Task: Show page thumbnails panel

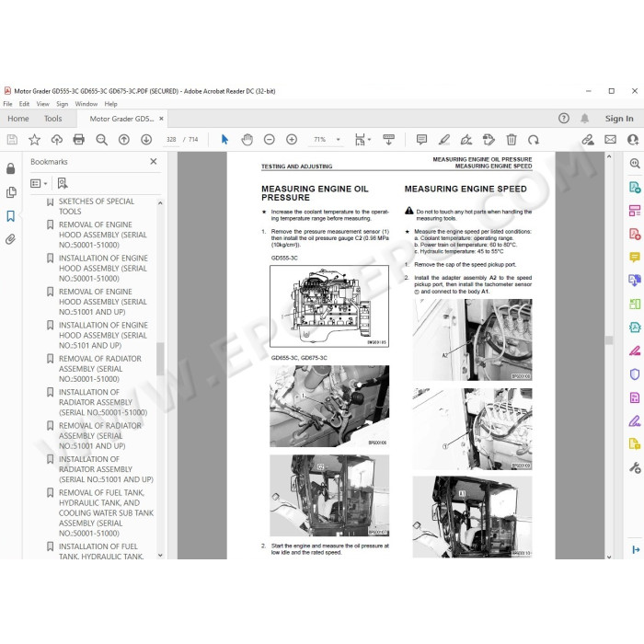Action: [x=11, y=192]
